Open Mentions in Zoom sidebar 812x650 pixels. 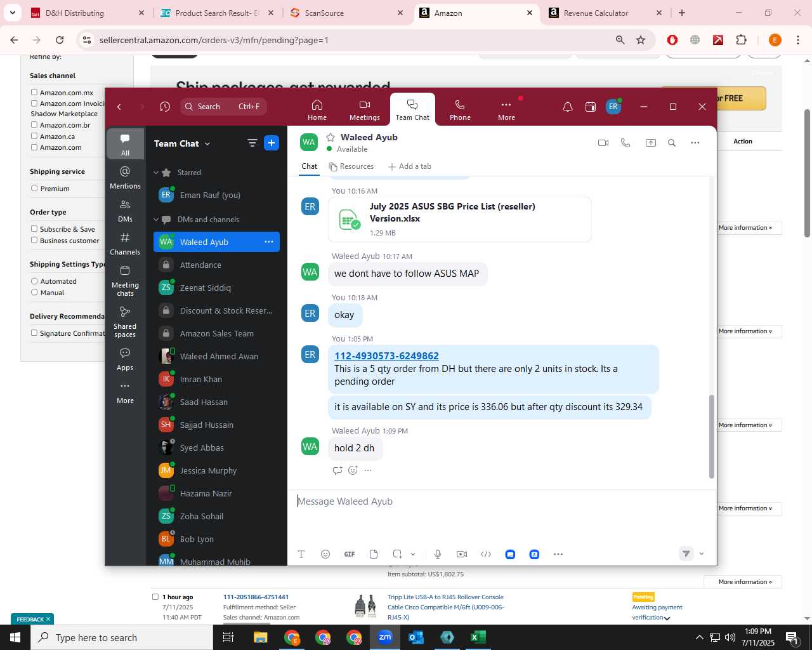point(125,178)
